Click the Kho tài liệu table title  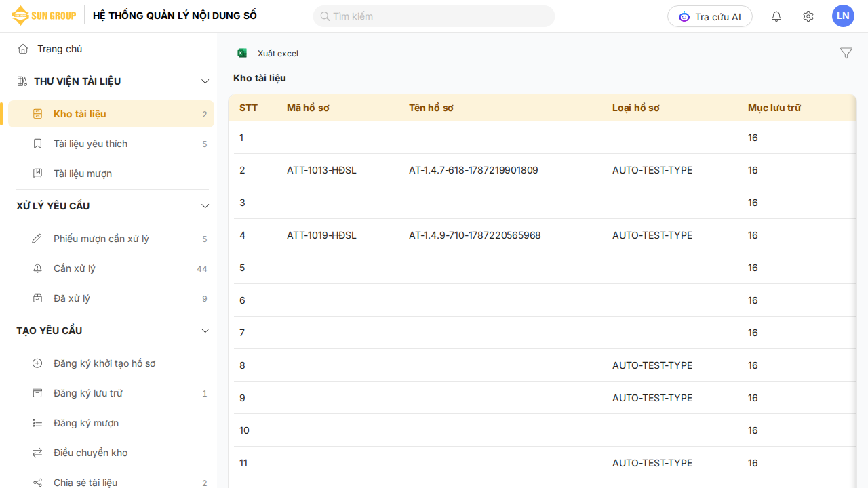260,78
